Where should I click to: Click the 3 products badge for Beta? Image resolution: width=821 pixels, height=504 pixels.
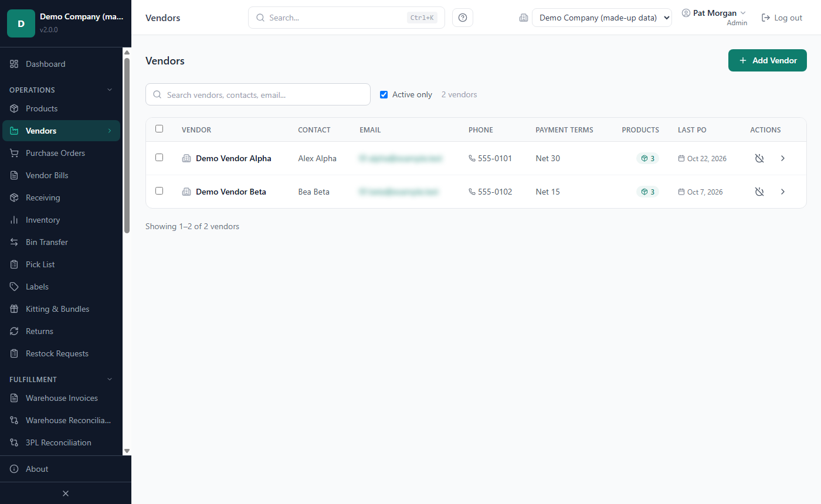tap(647, 192)
